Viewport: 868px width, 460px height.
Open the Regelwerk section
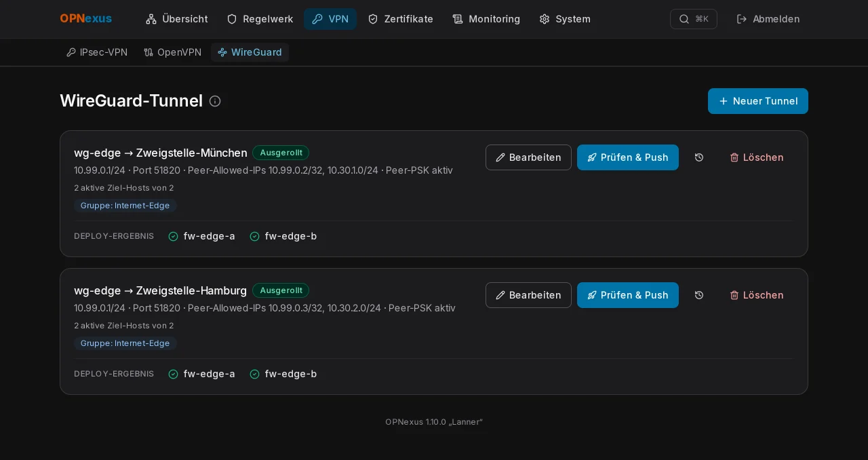click(260, 19)
